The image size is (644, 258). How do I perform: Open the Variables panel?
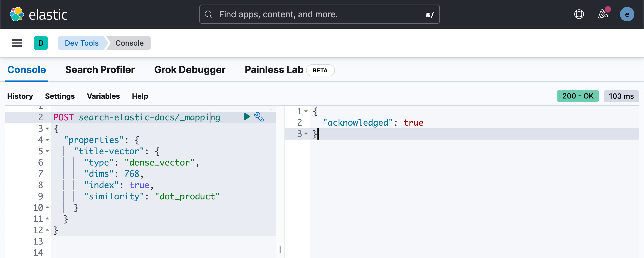point(103,96)
